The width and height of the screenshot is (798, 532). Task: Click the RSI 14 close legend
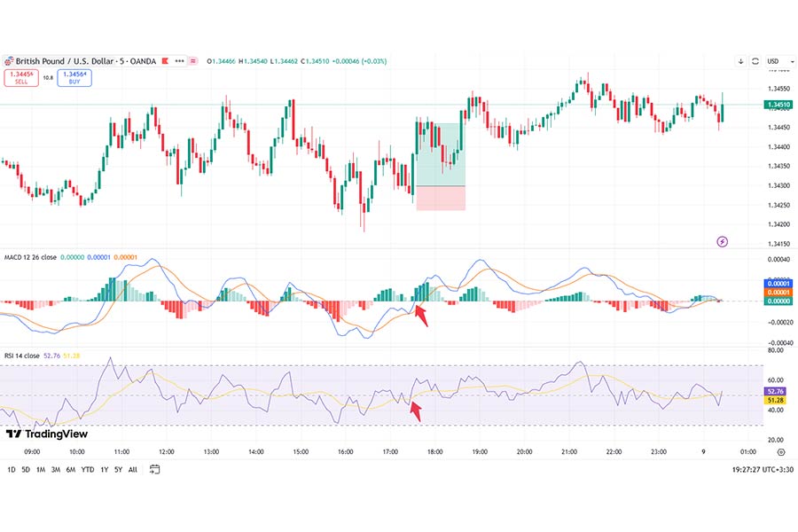(22, 356)
